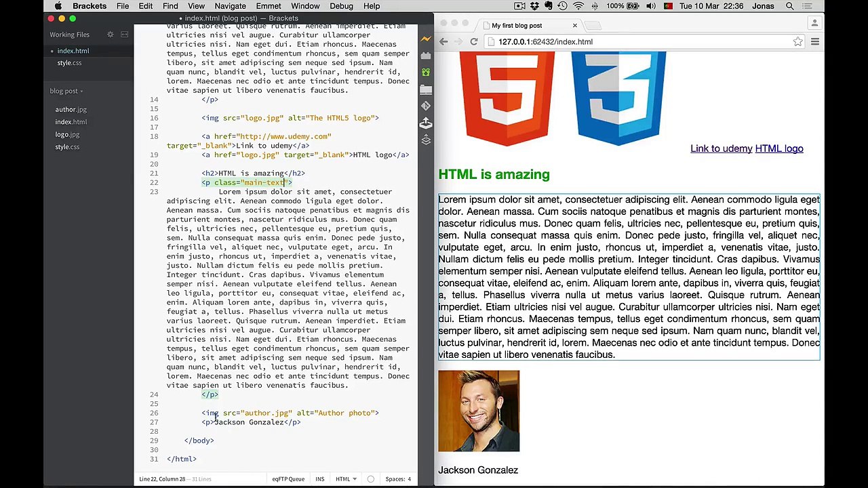Click the Evernote menu bar icon
868x488 pixels.
pos(548,6)
